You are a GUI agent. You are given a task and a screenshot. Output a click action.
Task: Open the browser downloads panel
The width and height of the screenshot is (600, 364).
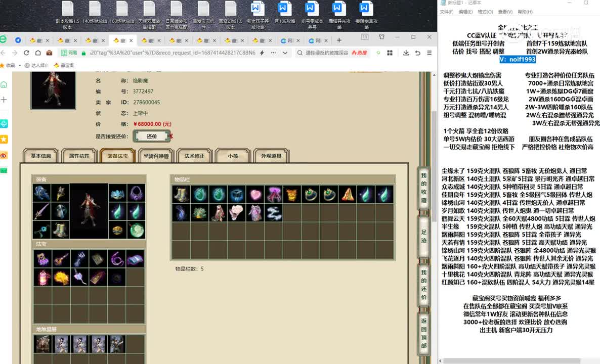point(406,53)
